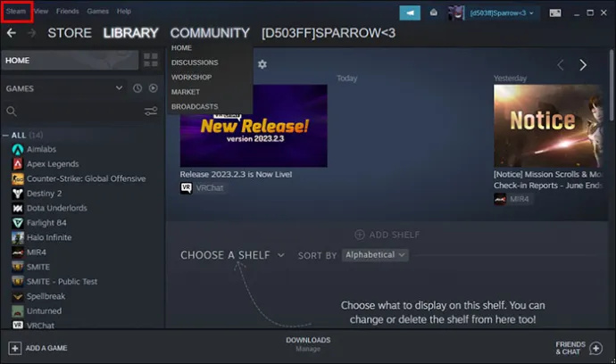The image size is (616, 364).
Task: Open What's New settings gear
Action: 262,64
